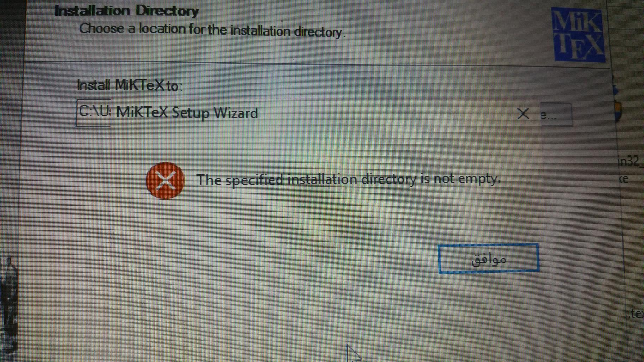Focus the install path field starting with C:\U
This screenshot has height=362, width=644.
94,112
